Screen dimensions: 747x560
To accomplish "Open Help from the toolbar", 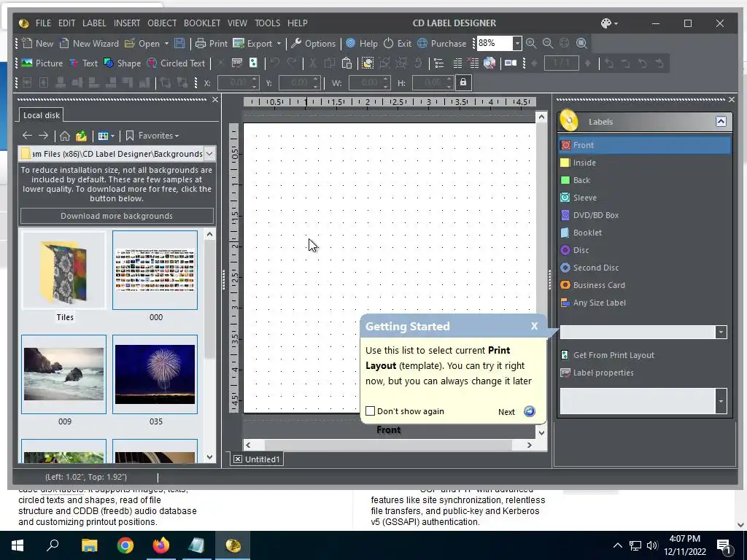I will coord(362,43).
